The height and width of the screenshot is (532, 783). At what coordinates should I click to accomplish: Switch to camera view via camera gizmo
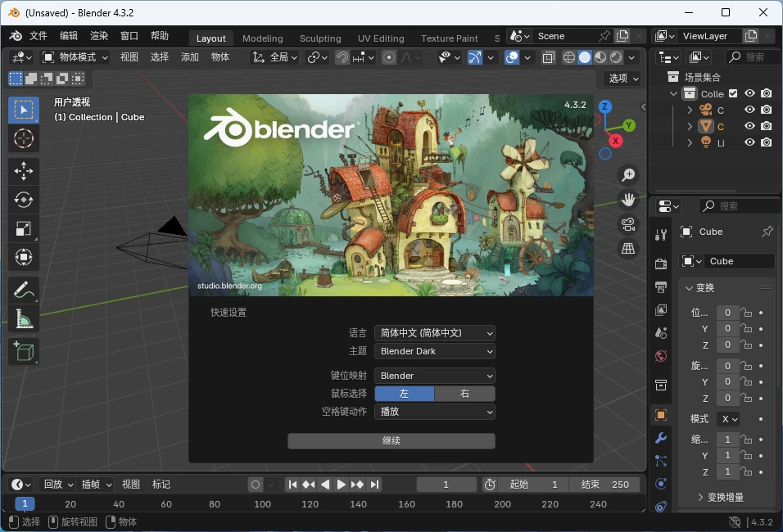[628, 224]
